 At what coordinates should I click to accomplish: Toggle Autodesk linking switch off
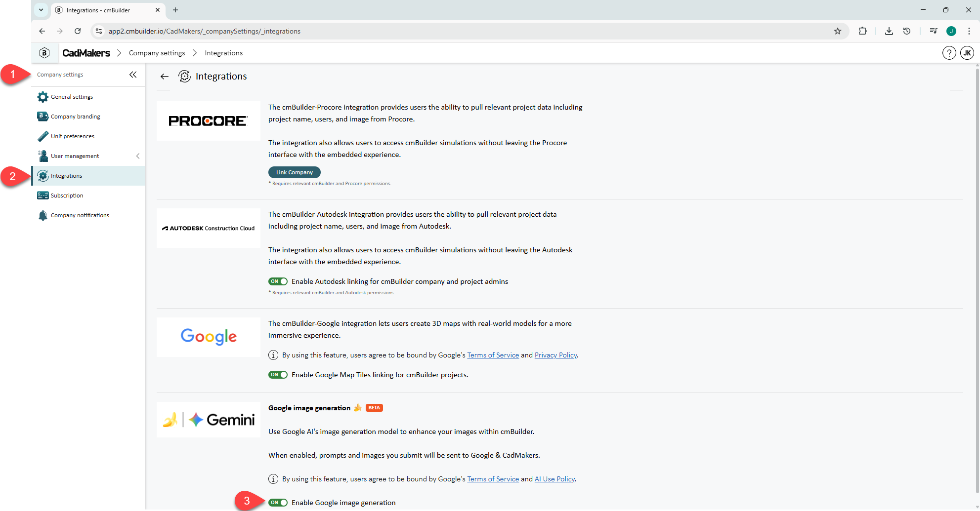(x=278, y=281)
